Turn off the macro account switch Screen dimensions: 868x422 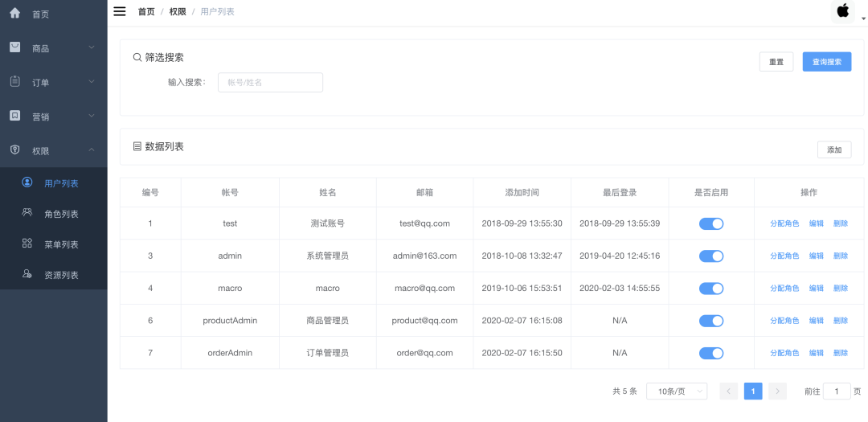tap(711, 289)
